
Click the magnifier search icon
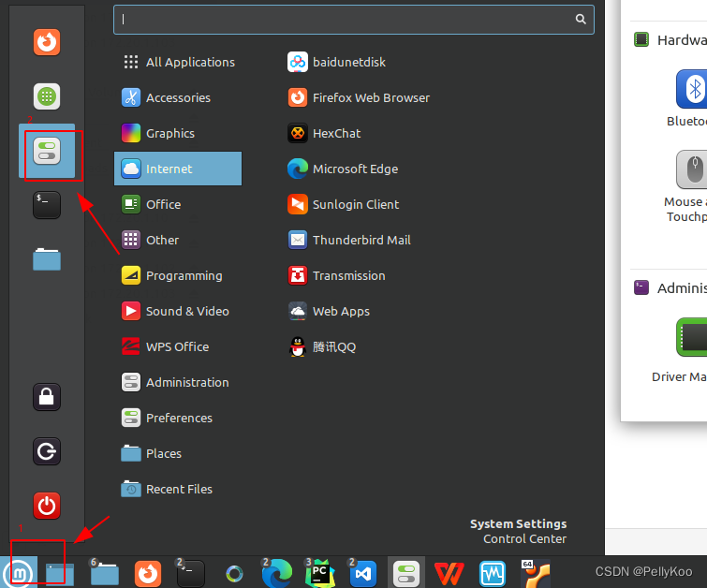click(x=581, y=19)
